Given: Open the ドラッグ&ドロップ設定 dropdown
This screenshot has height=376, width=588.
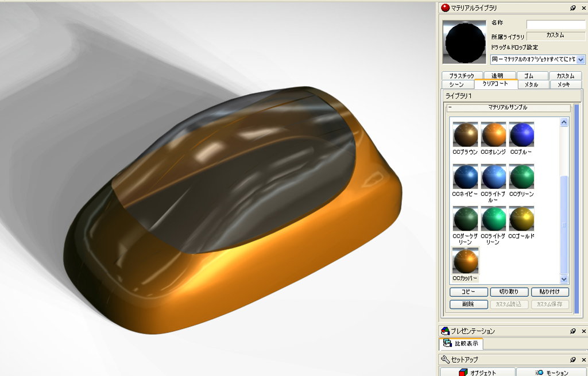Looking at the screenshot, I should (x=581, y=59).
